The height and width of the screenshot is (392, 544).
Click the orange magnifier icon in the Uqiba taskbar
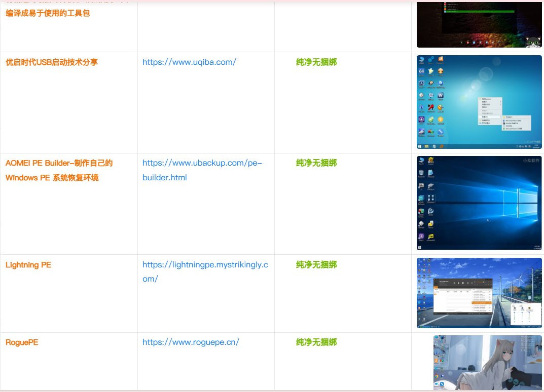click(442, 146)
